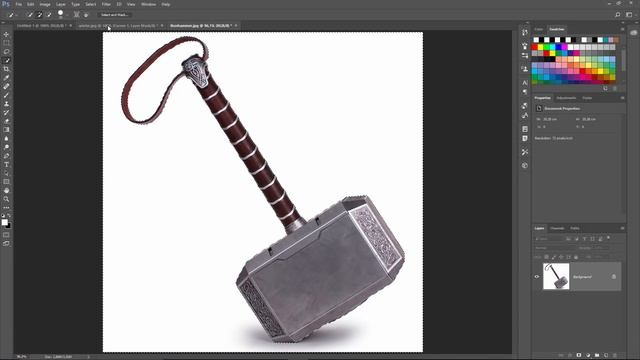Create new swatch in Swatches panel
Screen dimensions: 640x360
tap(605, 88)
